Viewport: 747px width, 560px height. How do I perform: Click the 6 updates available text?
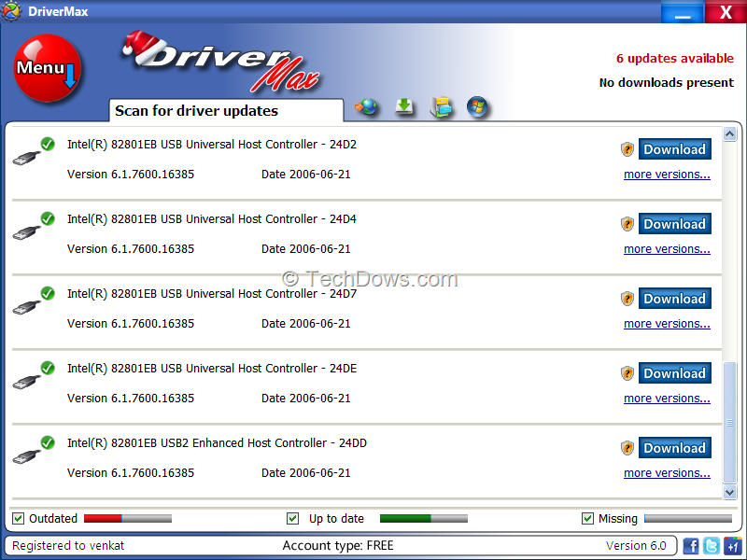point(675,58)
